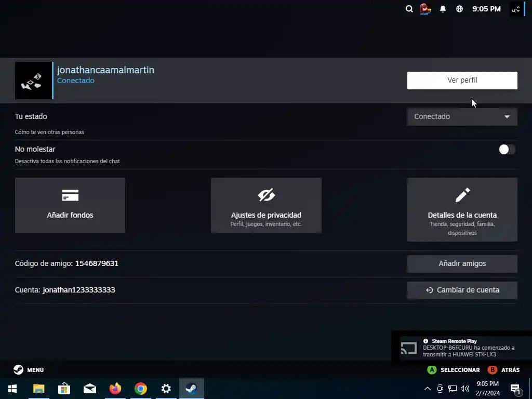
Task: Launch Firefox from the taskbar
Action: click(x=115, y=389)
